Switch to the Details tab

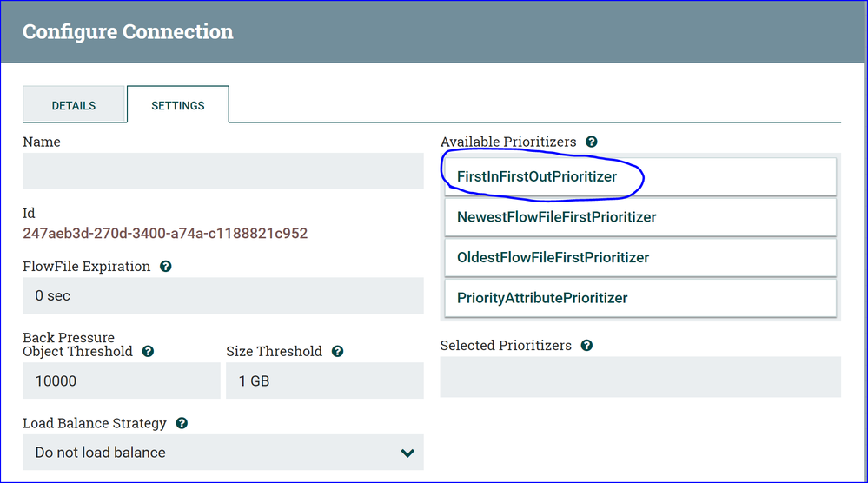click(x=74, y=105)
